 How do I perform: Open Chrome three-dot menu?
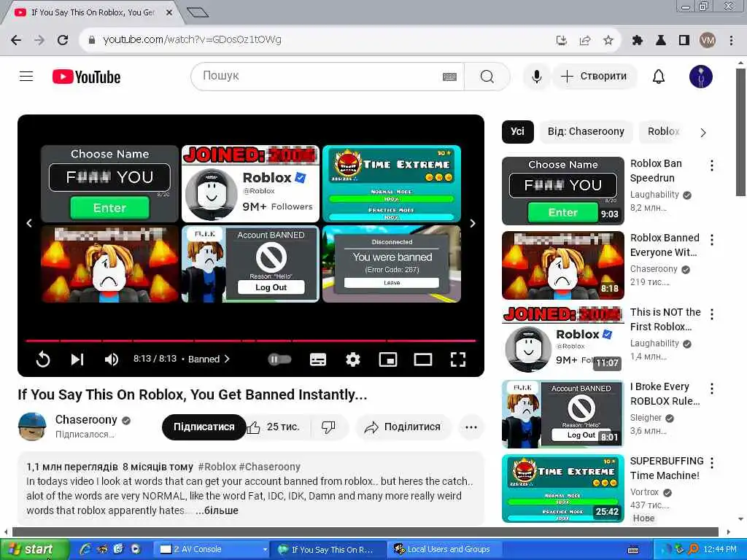[x=731, y=40]
